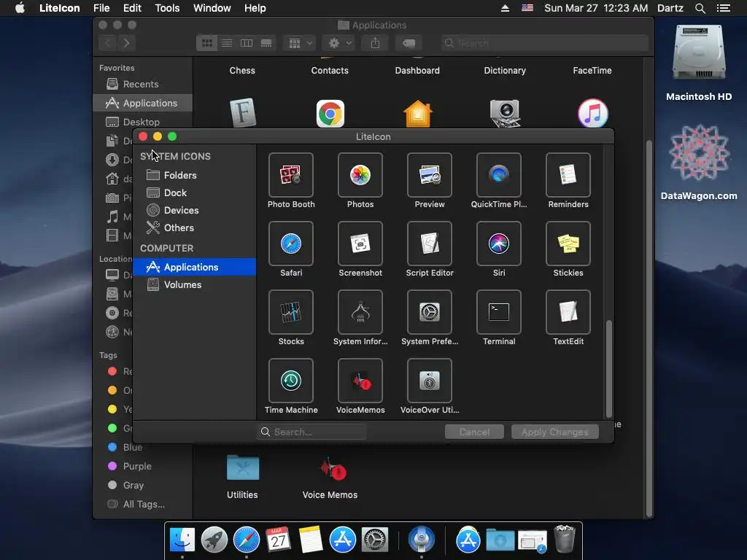Click the Apply Changes button
The image size is (747, 560).
[554, 432]
